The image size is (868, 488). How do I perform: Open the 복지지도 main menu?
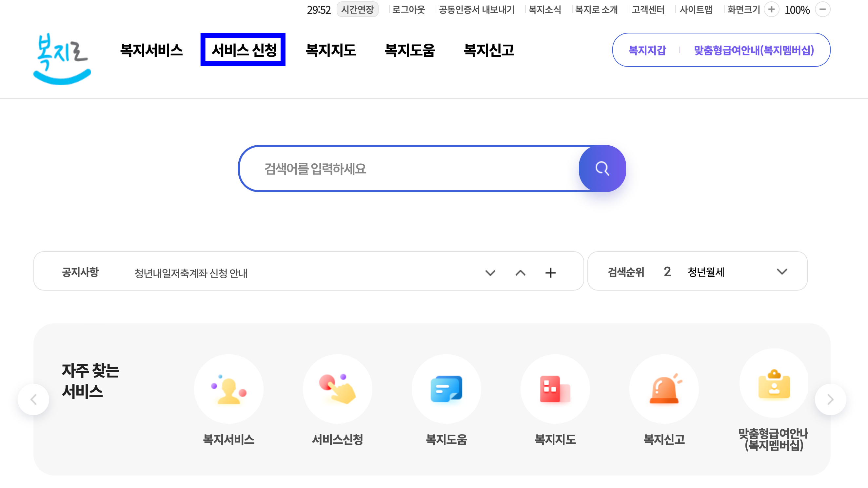[x=330, y=50]
